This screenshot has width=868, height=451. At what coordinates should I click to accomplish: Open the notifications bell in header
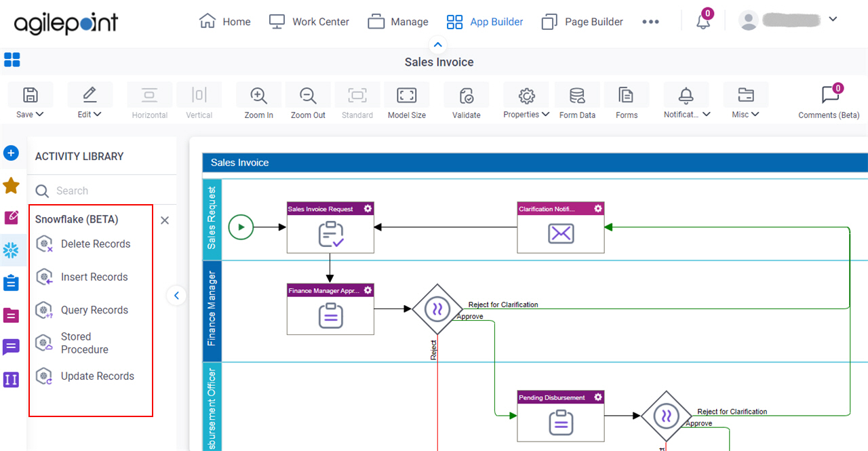703,22
